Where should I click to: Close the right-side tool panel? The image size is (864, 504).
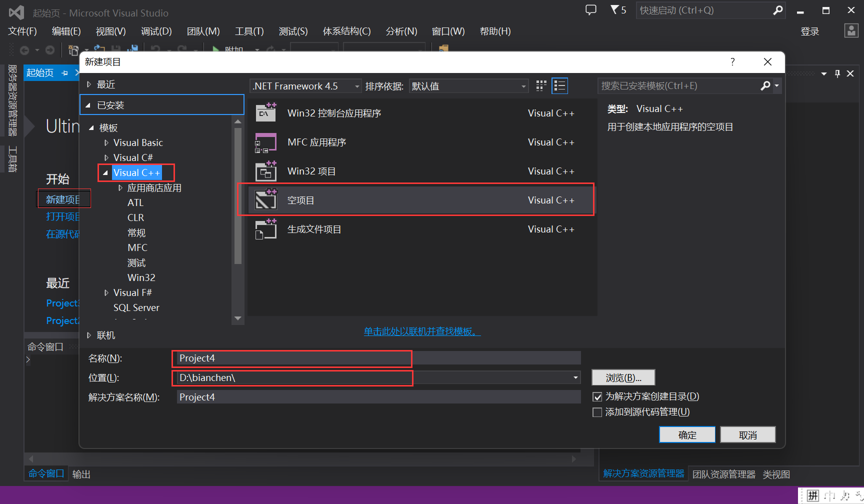850,73
